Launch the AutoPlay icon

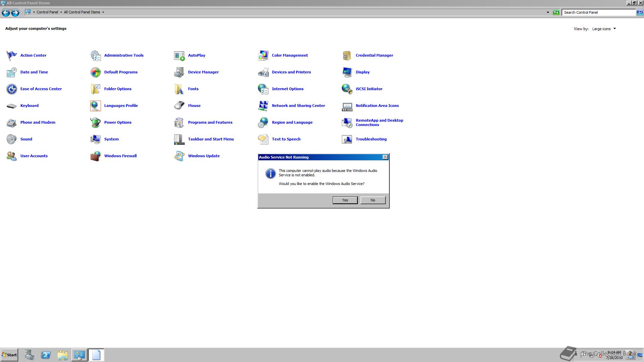179,55
